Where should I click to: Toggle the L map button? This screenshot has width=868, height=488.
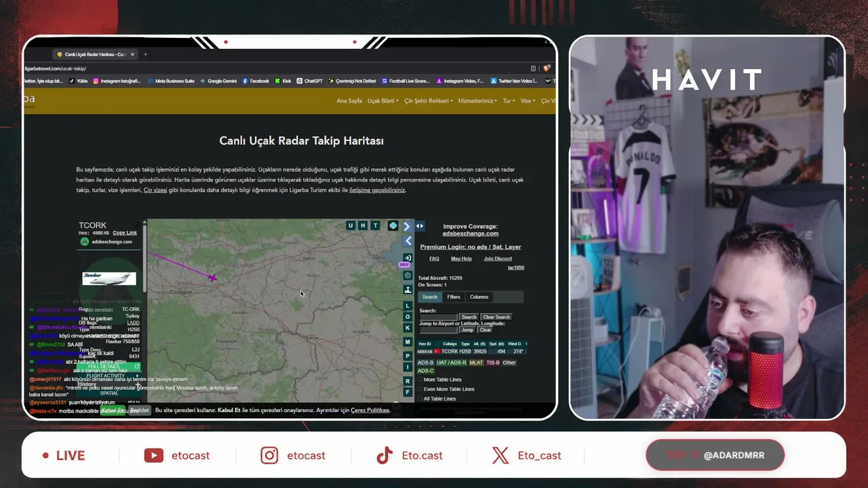click(408, 306)
